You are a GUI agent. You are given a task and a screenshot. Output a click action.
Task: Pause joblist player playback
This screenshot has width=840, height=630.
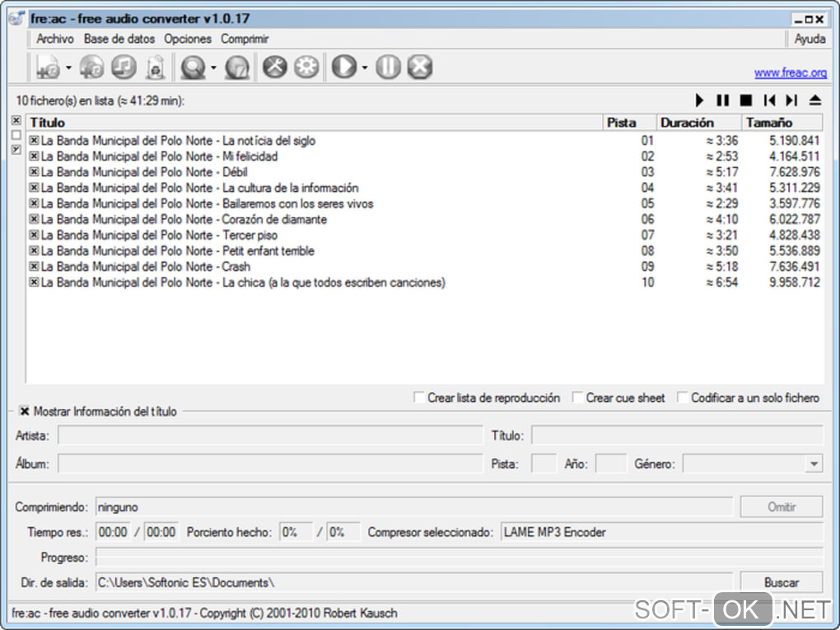click(x=723, y=100)
